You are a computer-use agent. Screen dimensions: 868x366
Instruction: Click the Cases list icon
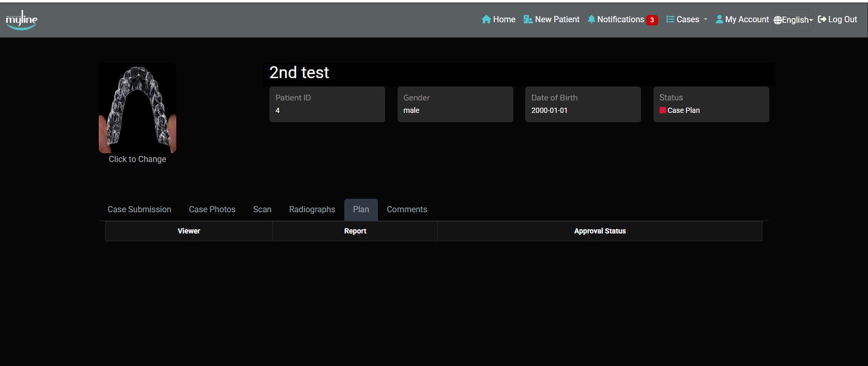671,20
